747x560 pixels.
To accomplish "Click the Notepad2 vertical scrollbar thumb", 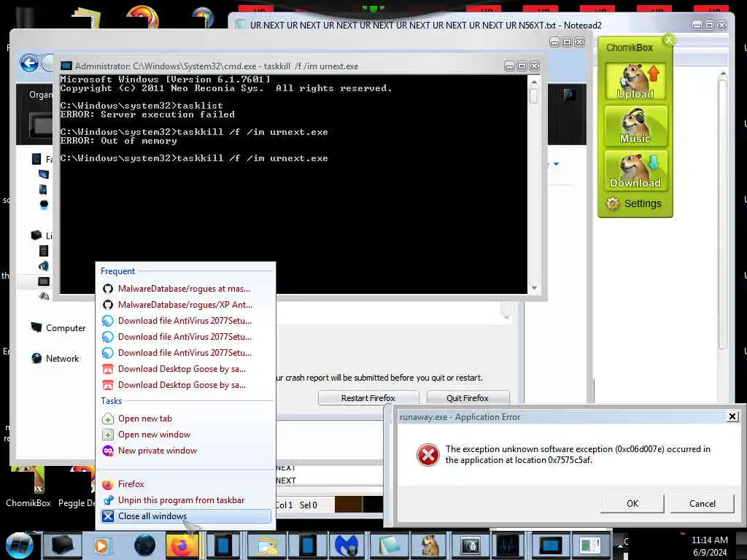I will pyautogui.click(x=723, y=214).
